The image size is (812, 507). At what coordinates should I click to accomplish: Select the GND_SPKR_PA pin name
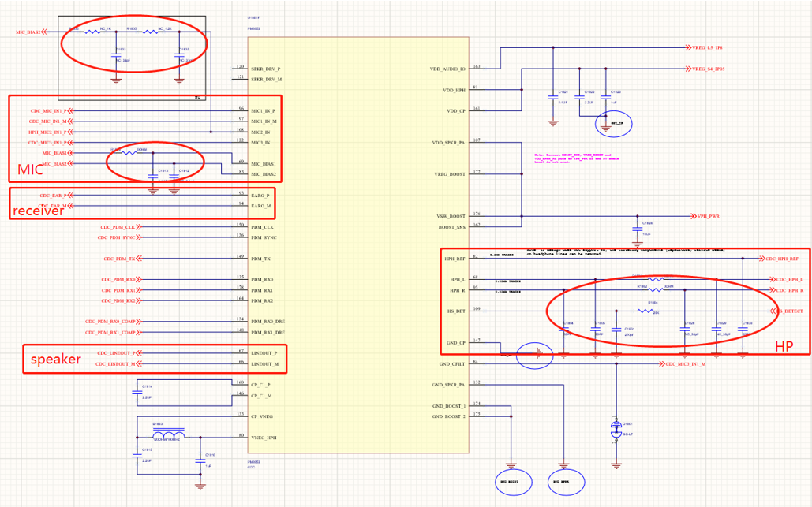point(448,385)
